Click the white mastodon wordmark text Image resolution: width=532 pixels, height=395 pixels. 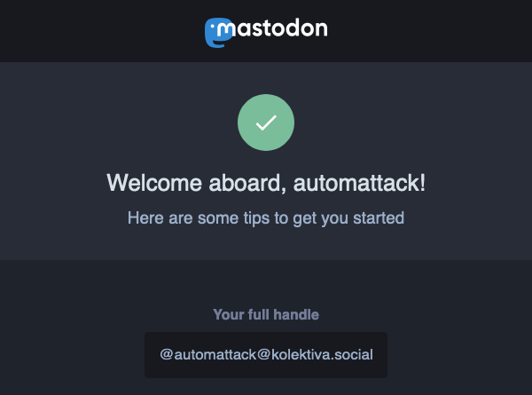tap(272, 28)
